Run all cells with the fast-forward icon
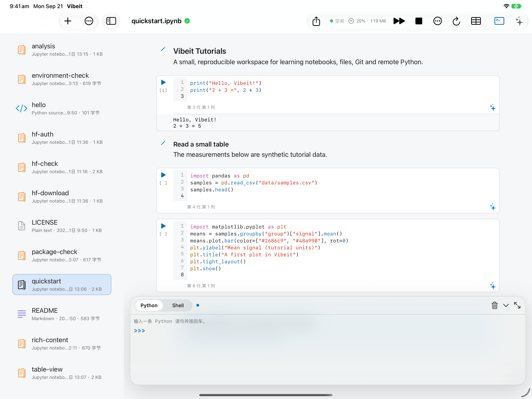The width and height of the screenshot is (532, 399). click(399, 21)
